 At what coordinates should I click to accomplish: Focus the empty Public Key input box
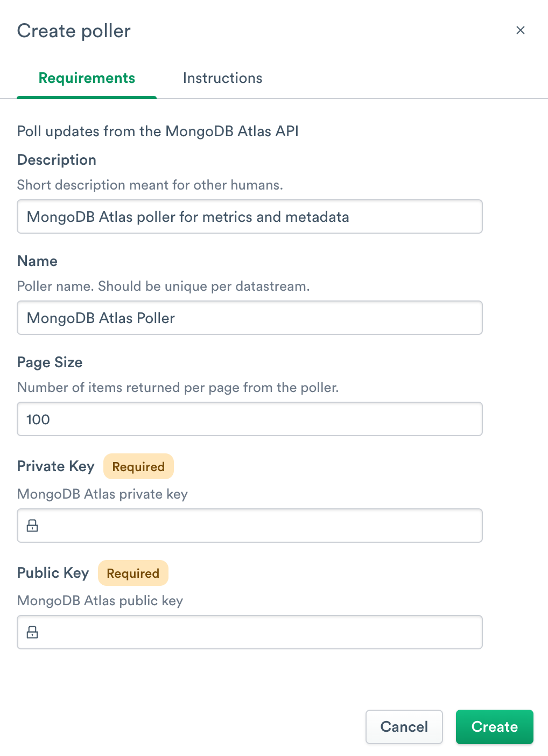click(x=258, y=632)
